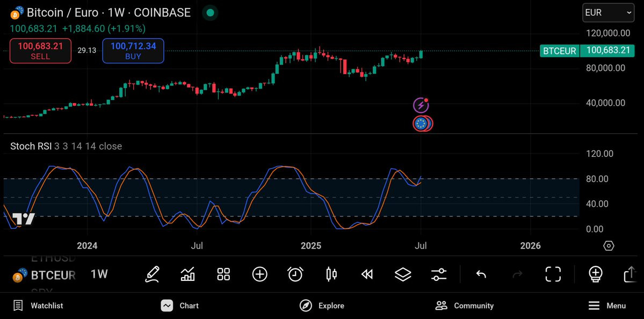This screenshot has width=644, height=319.
Task: Go to the Explore tab
Action: (322, 306)
